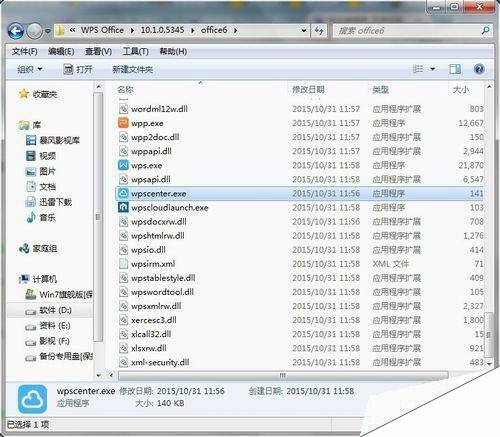
Task: Select the file named wpsapi.dll
Action: tap(150, 179)
